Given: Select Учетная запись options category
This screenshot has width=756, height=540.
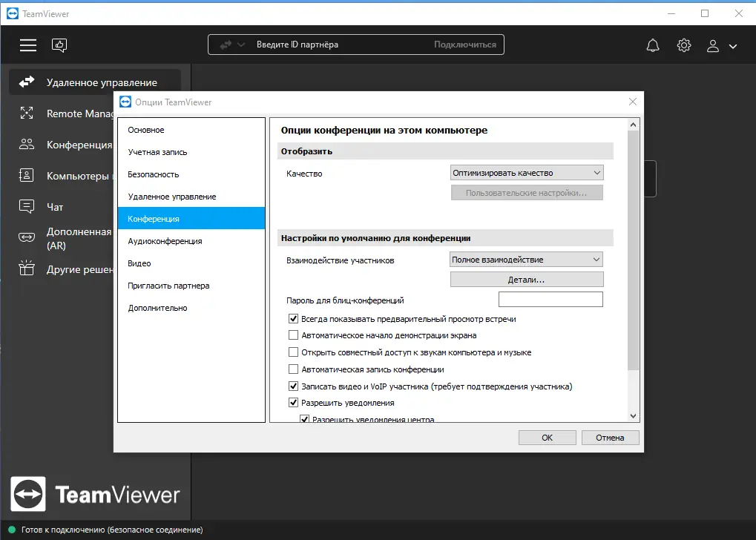Looking at the screenshot, I should click(x=191, y=152).
